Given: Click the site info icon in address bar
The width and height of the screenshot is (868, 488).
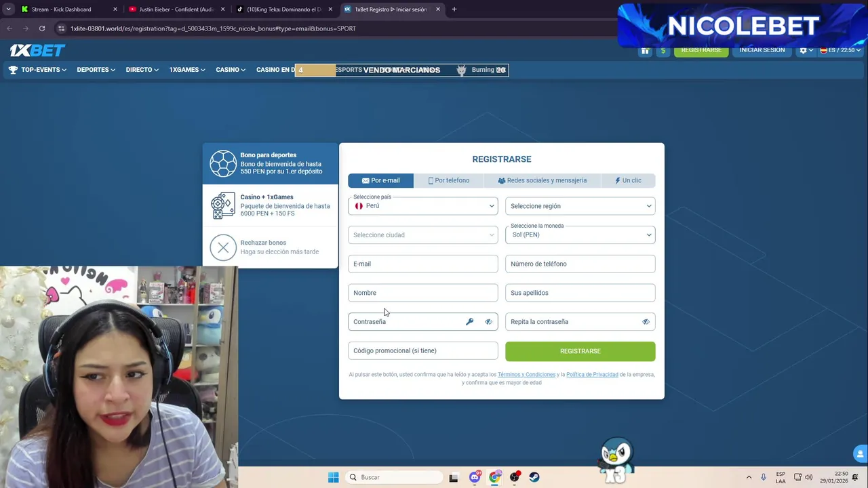Looking at the screenshot, I should point(61,28).
